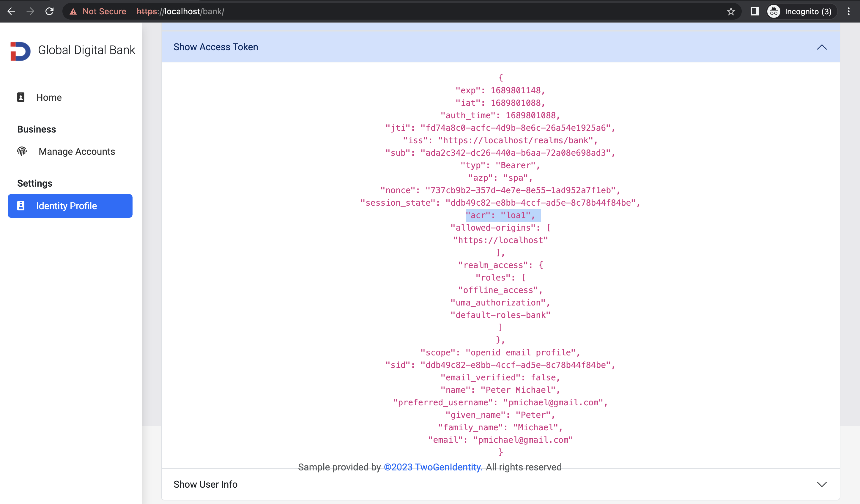This screenshot has width=860, height=504.
Task: Open the browser side panel icon
Action: tap(754, 12)
